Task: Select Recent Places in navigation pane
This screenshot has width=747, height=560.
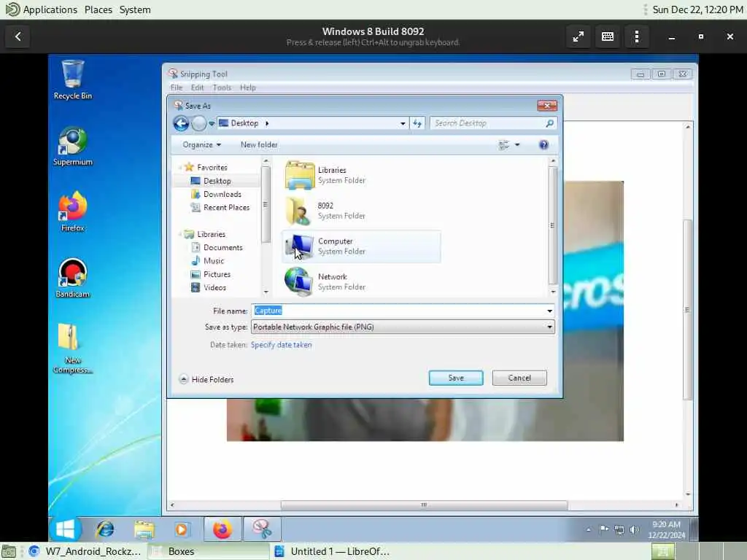Action: pyautogui.click(x=226, y=208)
